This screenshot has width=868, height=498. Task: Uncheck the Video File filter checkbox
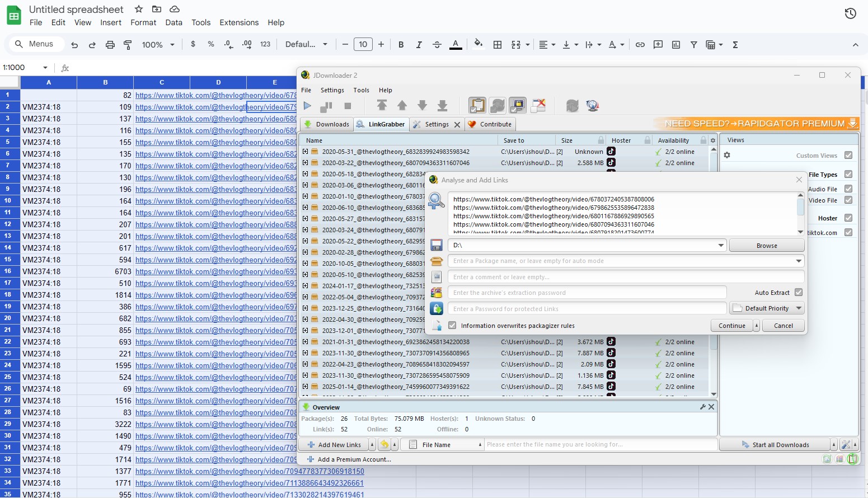pyautogui.click(x=848, y=200)
